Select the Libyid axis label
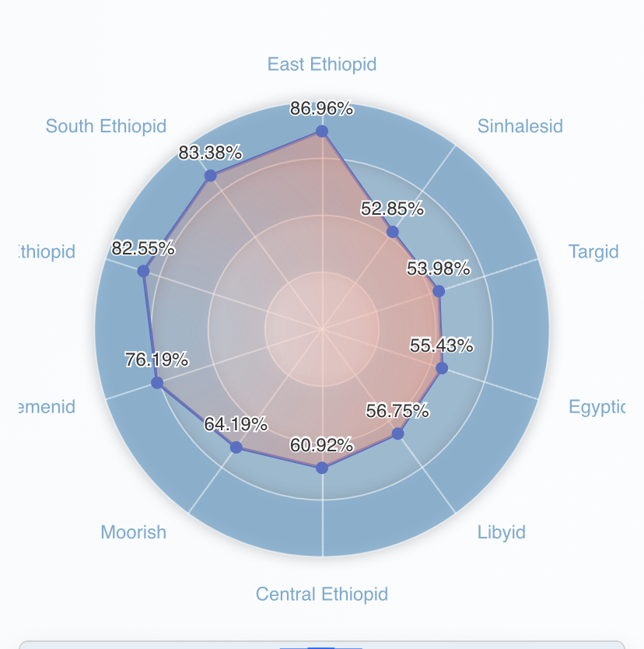Image resolution: width=644 pixels, height=649 pixels. pos(502,533)
